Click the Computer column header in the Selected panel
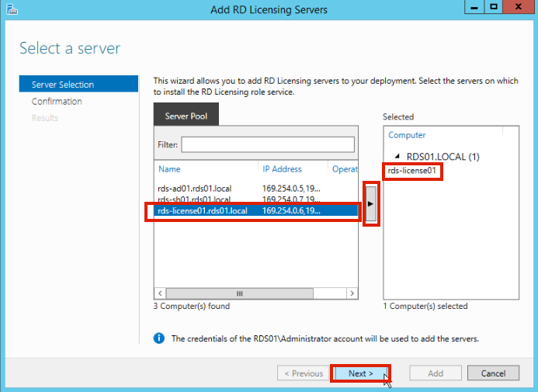 [407, 135]
